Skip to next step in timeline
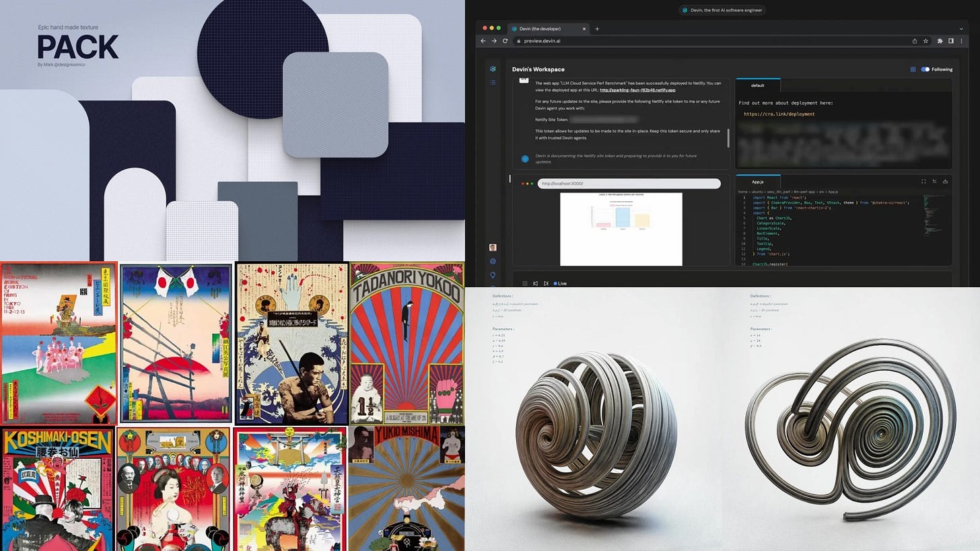Viewport: 980px width, 551px height. point(546,283)
